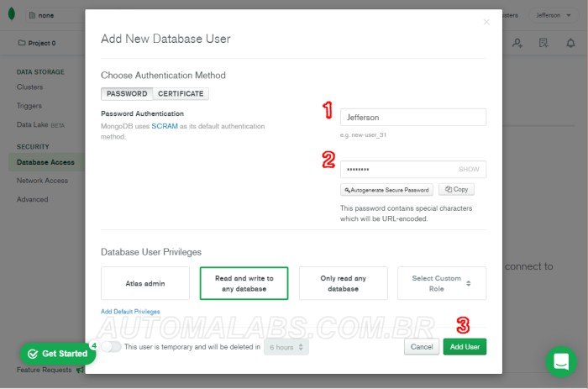Image resolution: width=588 pixels, height=389 pixels.
Task: Open the Project 0 selector
Action: 37,43
